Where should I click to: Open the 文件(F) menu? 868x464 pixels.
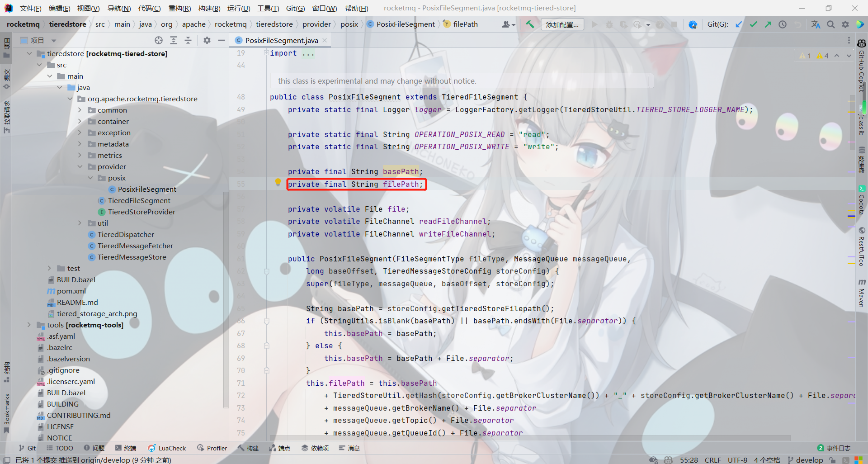click(30, 8)
